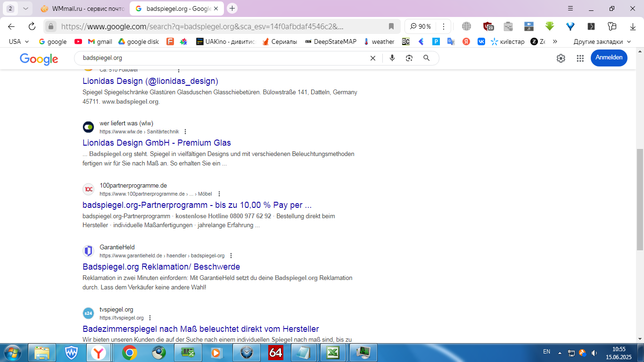Open the VK bookmark icon
Viewport: 644px width, 362px height.
tap(481, 41)
